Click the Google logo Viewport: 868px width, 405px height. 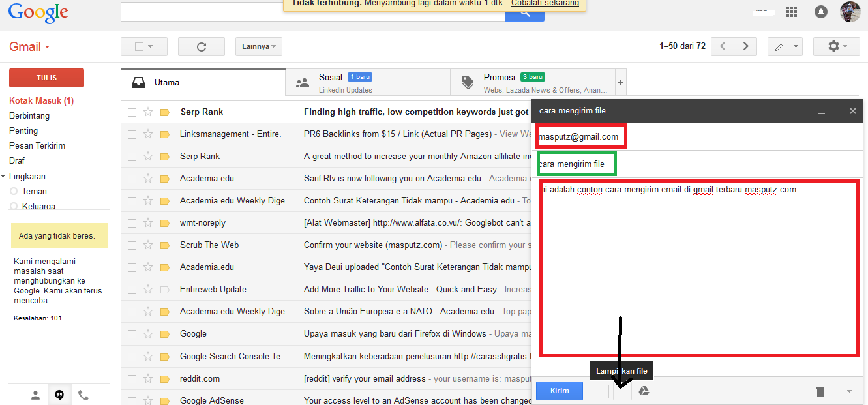coord(38,12)
